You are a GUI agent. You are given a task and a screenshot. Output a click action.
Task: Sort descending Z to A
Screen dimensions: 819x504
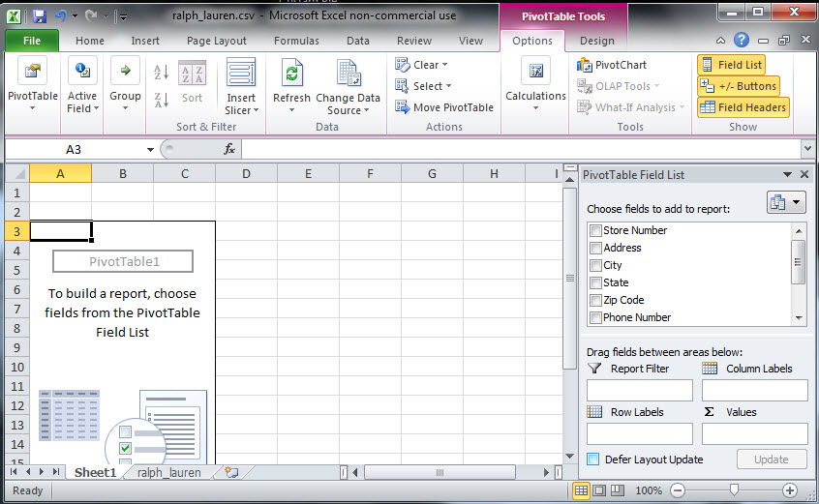pos(161,99)
